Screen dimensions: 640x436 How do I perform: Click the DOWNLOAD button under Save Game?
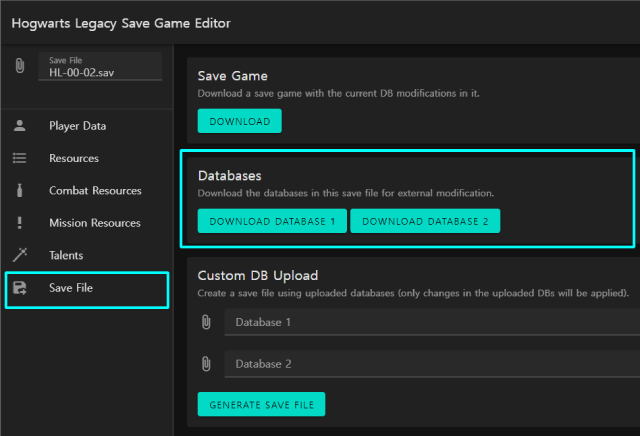[240, 121]
